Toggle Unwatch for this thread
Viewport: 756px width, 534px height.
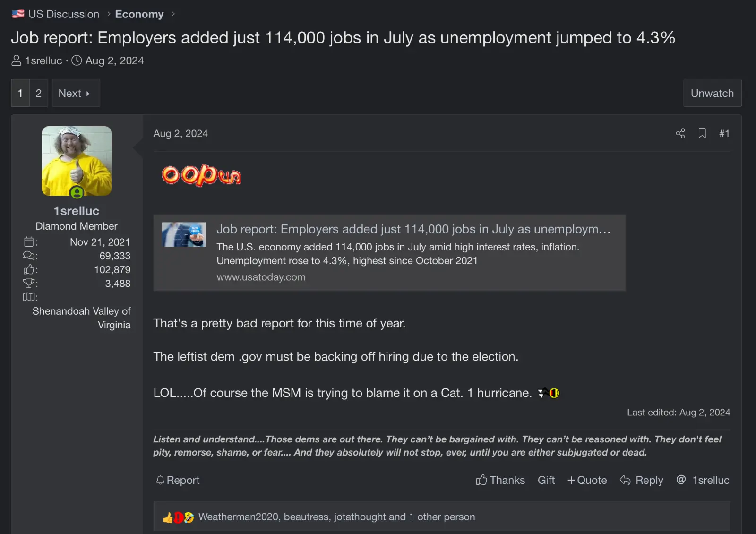pos(712,93)
